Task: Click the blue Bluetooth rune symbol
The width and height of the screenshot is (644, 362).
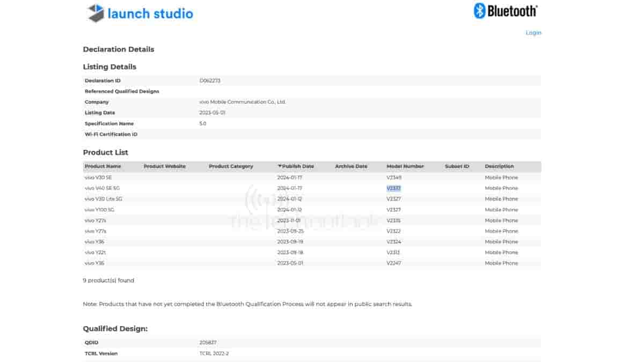Action: point(479,10)
